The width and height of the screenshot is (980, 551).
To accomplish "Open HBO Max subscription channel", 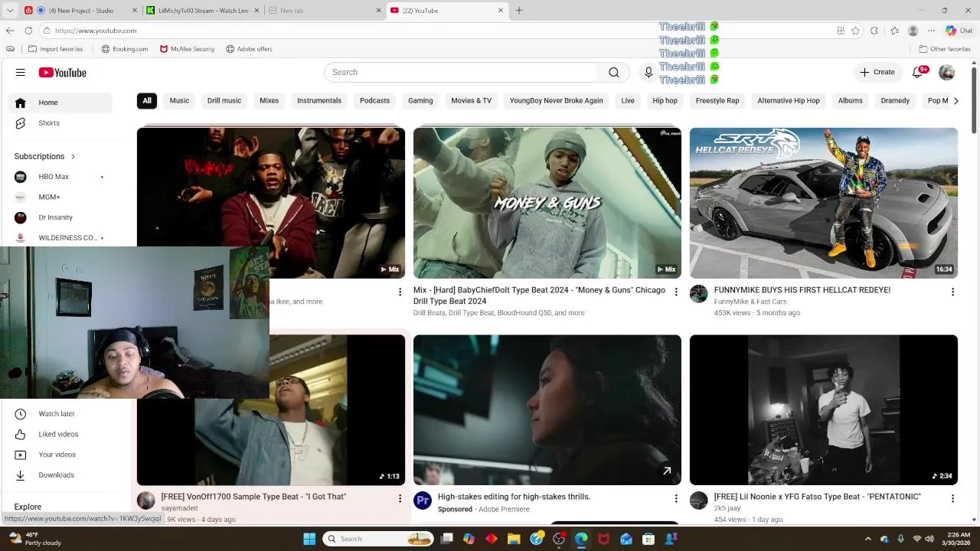I will click(61, 177).
